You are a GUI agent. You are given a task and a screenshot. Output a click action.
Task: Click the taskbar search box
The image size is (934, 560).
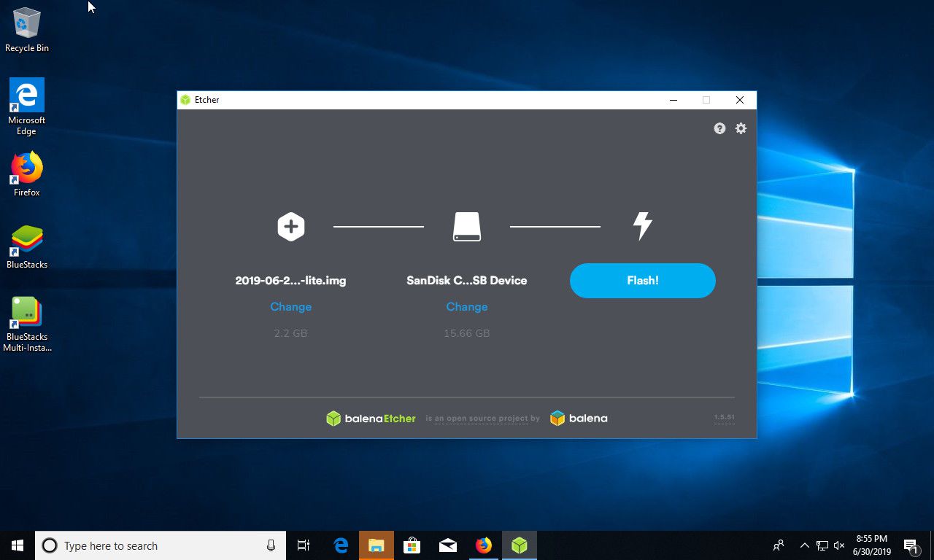tap(161, 545)
